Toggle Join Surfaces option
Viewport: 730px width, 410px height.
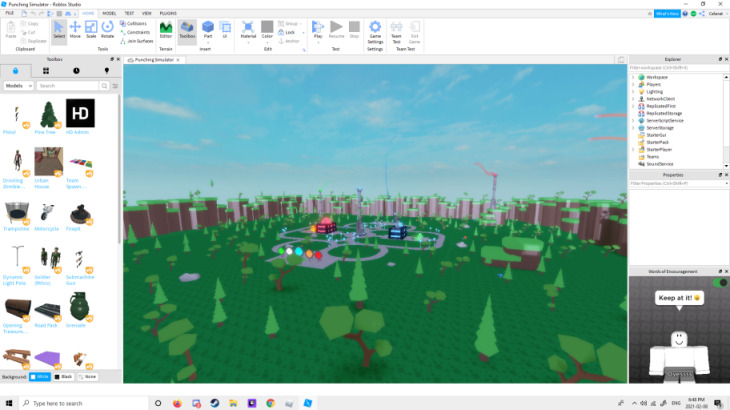click(x=136, y=41)
